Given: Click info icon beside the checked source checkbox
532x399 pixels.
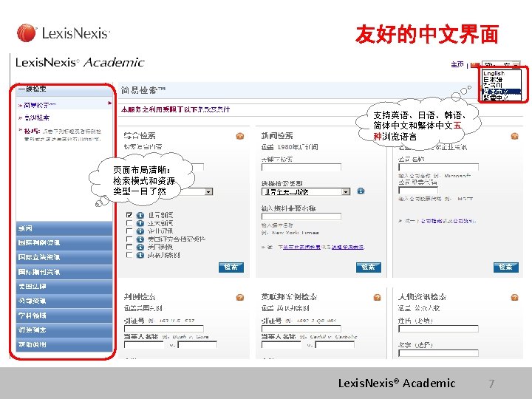Looking at the screenshot, I should (140, 215).
